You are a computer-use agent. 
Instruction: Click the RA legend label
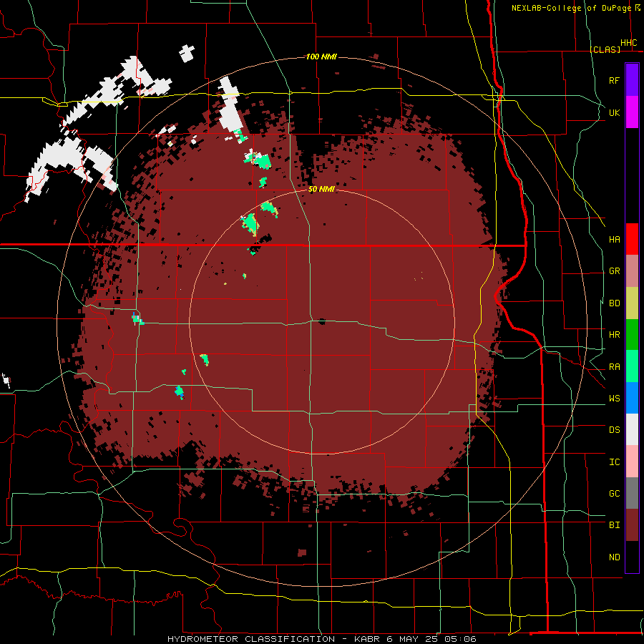(615, 367)
